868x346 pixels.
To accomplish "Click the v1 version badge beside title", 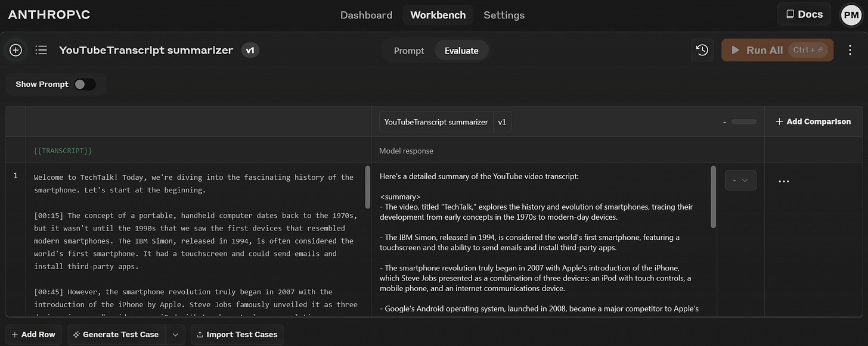I will (x=250, y=50).
